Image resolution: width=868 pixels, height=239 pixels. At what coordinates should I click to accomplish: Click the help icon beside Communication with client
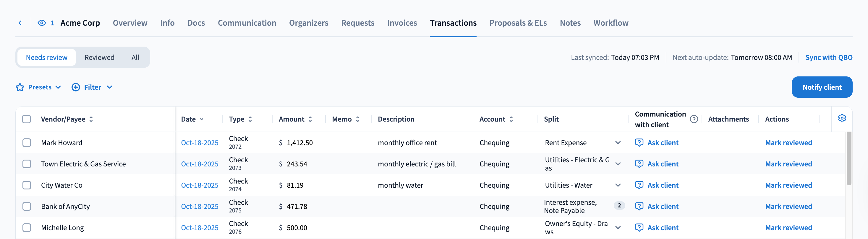694,119
